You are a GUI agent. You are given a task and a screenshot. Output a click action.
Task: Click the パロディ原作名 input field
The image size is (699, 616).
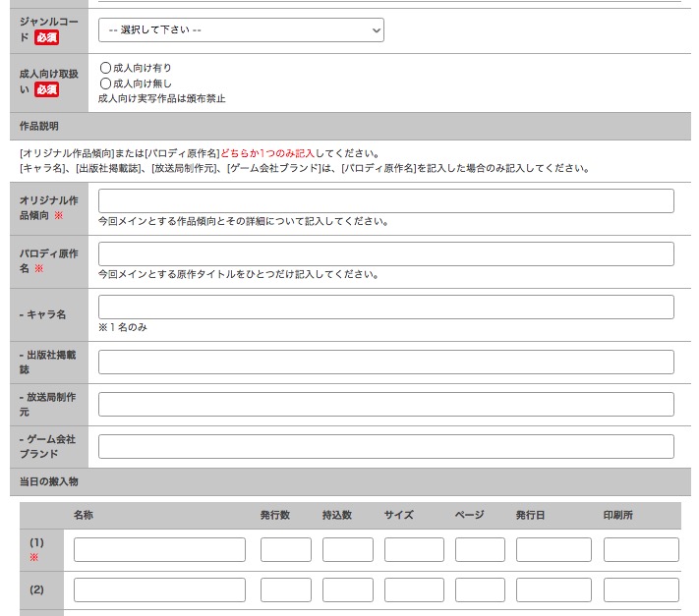[x=386, y=253]
